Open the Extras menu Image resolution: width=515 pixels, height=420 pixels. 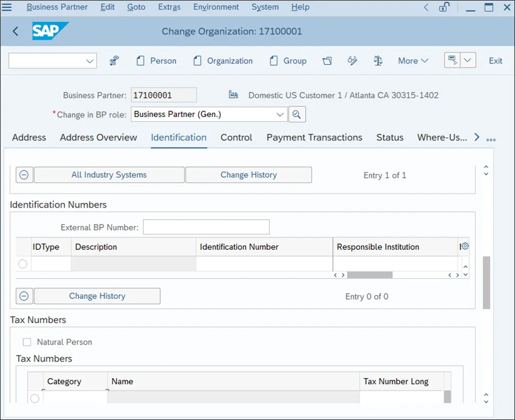169,7
